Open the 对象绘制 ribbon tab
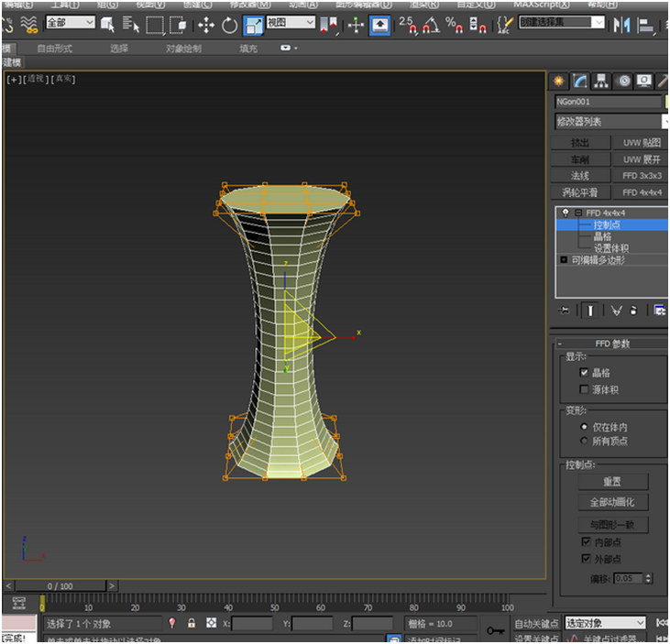This screenshot has width=670, height=644. pos(183,49)
